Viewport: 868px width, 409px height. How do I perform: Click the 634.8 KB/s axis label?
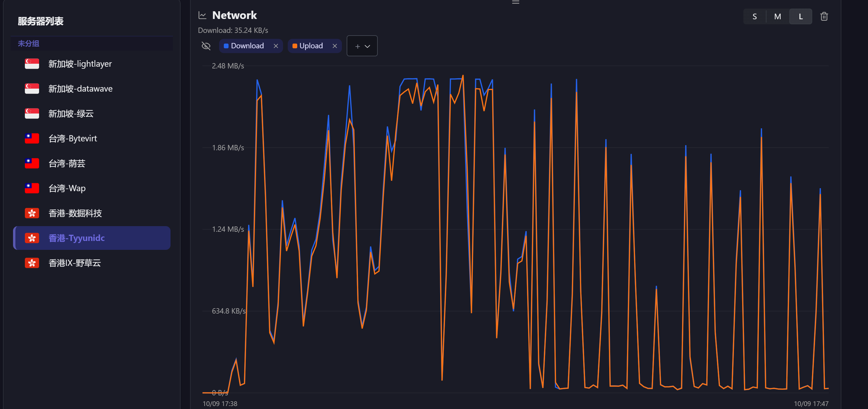pos(229,311)
